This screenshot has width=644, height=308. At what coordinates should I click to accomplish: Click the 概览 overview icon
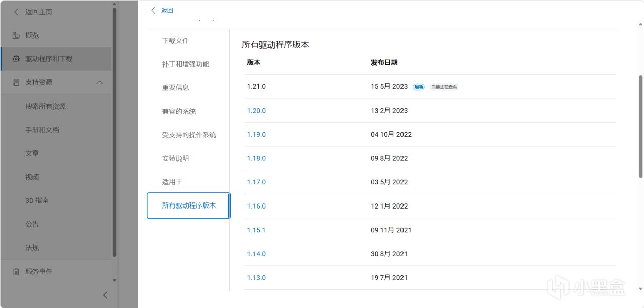[16, 35]
